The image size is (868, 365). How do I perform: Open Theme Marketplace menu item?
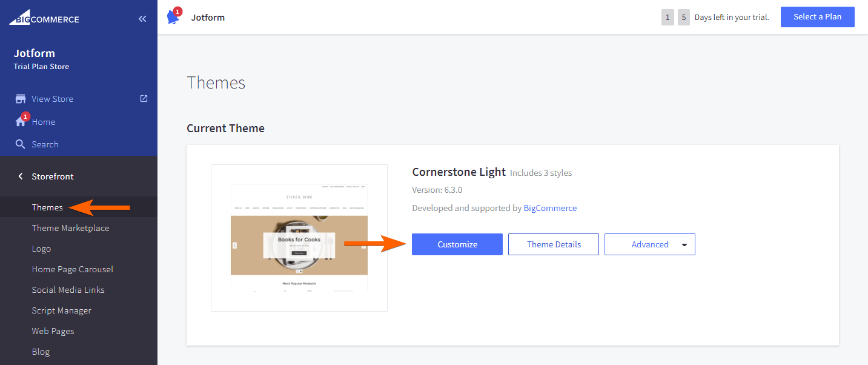(70, 228)
